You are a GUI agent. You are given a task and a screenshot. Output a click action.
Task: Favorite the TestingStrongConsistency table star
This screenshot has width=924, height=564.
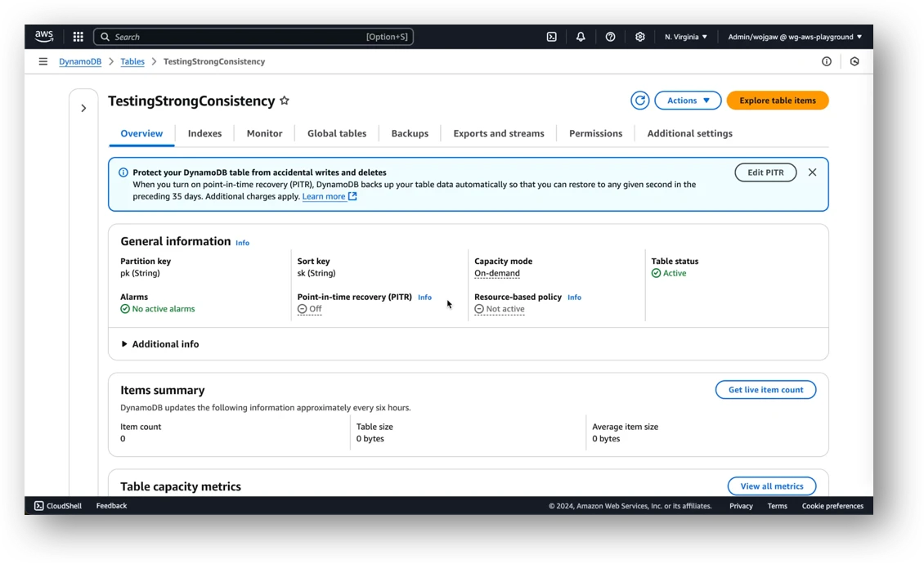[x=285, y=101]
